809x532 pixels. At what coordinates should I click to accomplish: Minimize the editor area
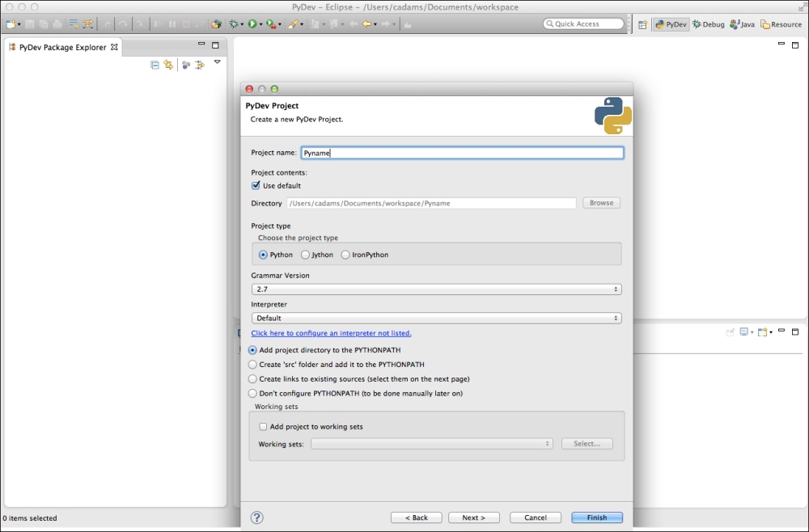(x=781, y=44)
